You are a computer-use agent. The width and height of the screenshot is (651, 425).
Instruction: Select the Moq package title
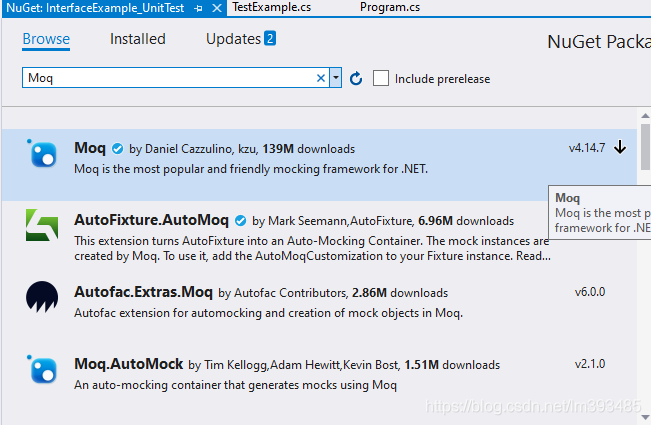[x=90, y=148]
